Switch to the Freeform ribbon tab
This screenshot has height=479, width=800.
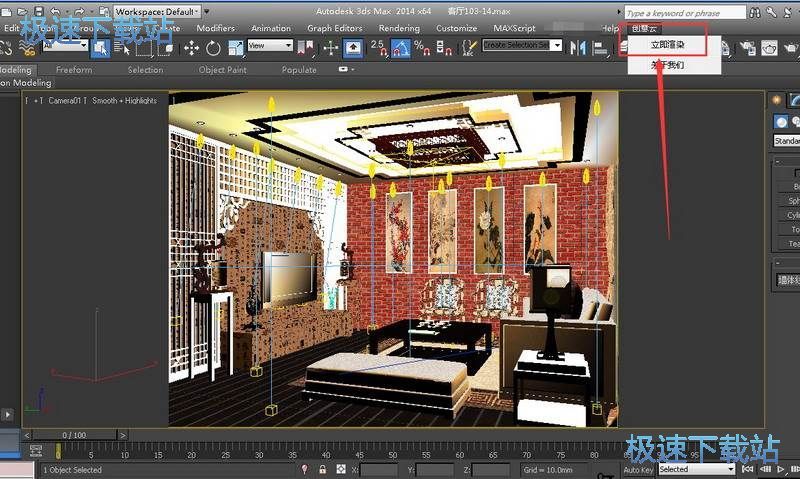click(74, 70)
